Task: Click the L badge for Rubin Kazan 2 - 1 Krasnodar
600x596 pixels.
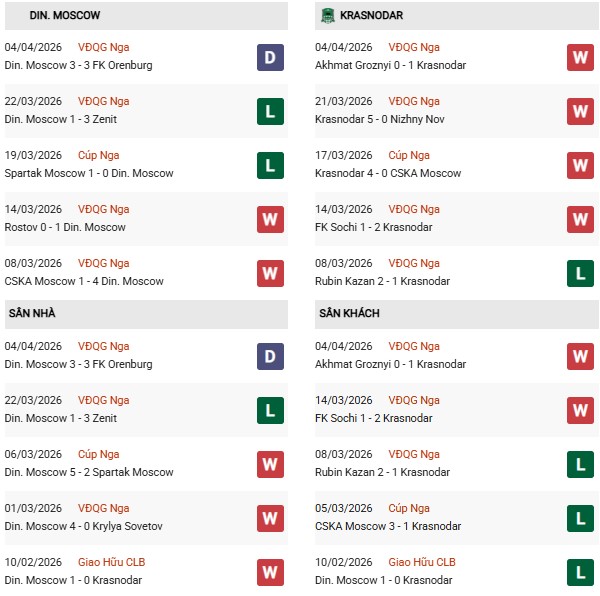Action: [581, 273]
